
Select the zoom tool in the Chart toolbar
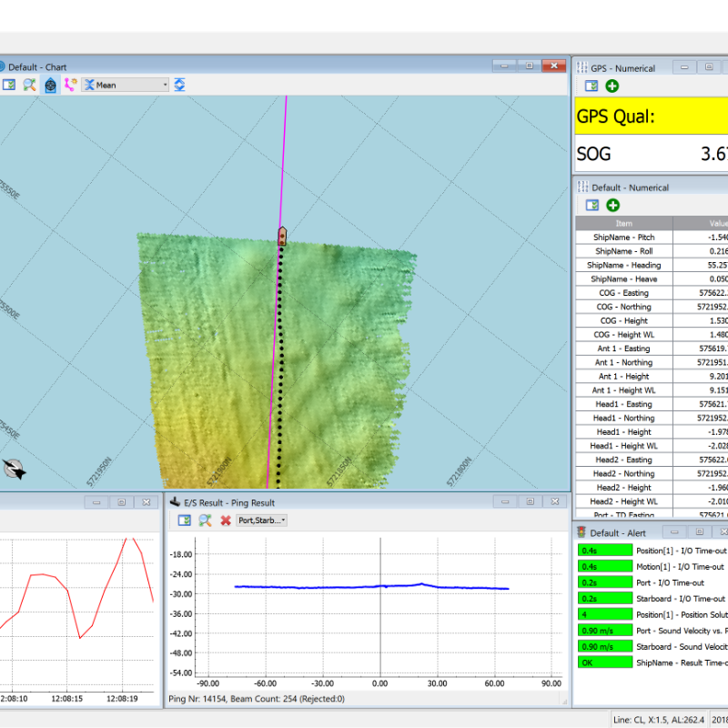(27, 84)
